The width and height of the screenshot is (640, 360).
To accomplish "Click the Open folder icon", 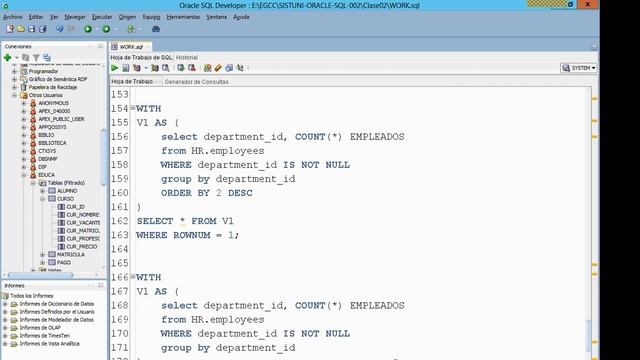I will (x=21, y=29).
